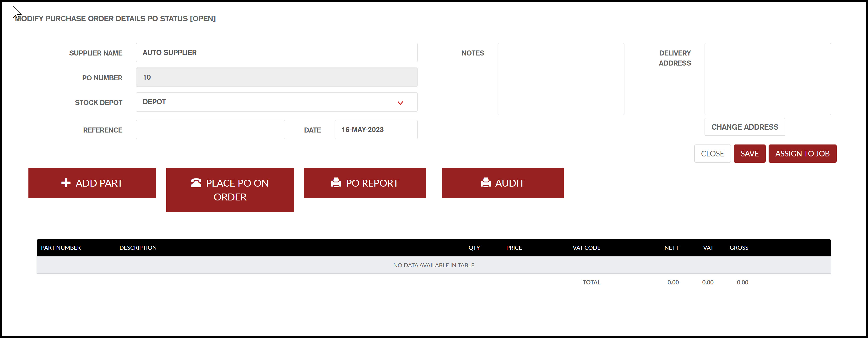Click Assign To Job button
868x338 pixels.
[x=802, y=154]
